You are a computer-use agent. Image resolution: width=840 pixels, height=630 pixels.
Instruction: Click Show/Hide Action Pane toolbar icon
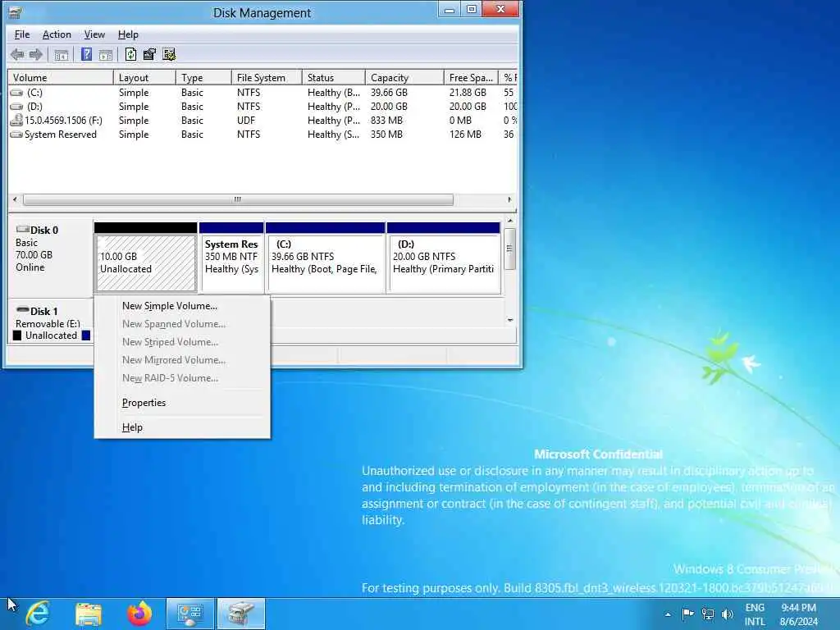pos(106,54)
